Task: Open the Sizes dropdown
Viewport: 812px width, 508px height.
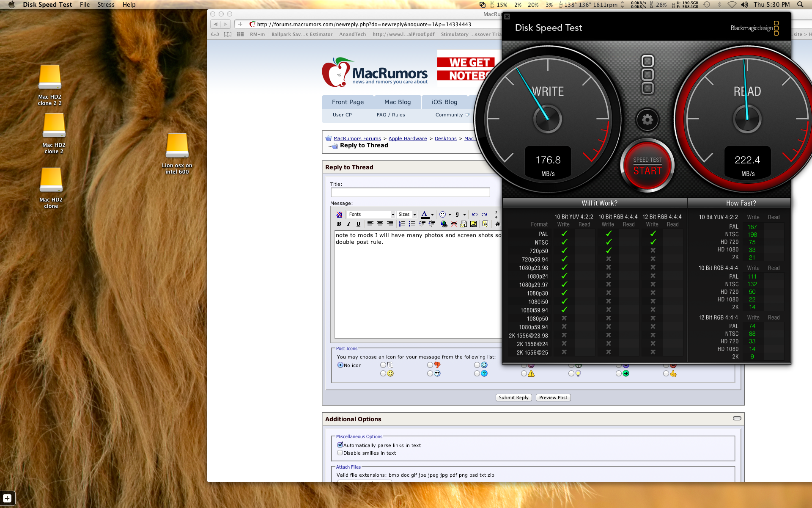Action: pos(407,214)
